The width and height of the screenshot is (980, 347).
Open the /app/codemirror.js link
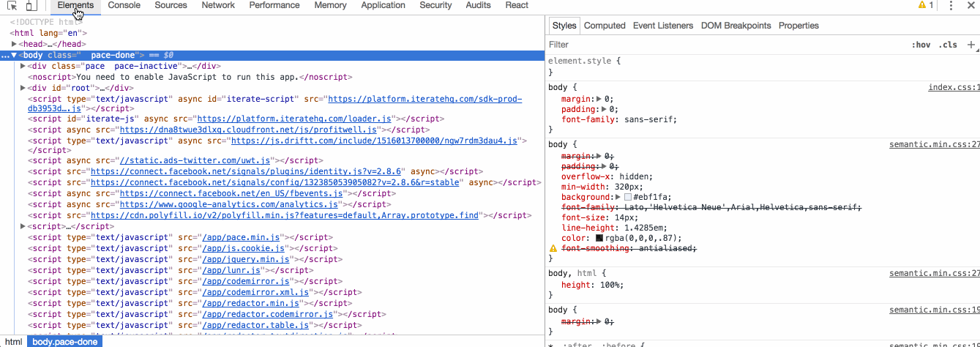tap(244, 281)
